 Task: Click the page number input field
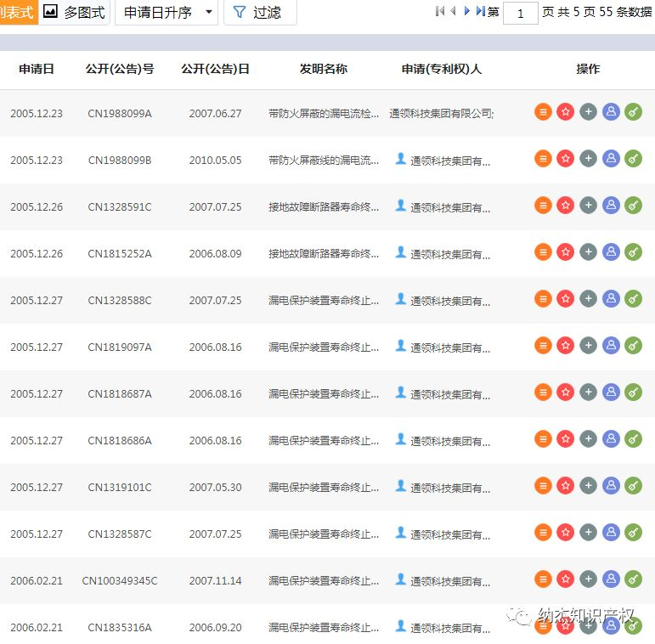pos(521,14)
